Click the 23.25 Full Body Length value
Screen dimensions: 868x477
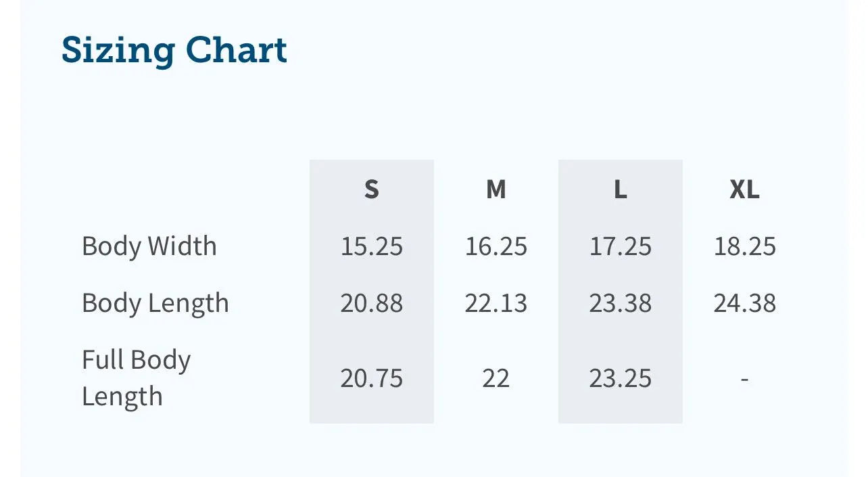[620, 378]
